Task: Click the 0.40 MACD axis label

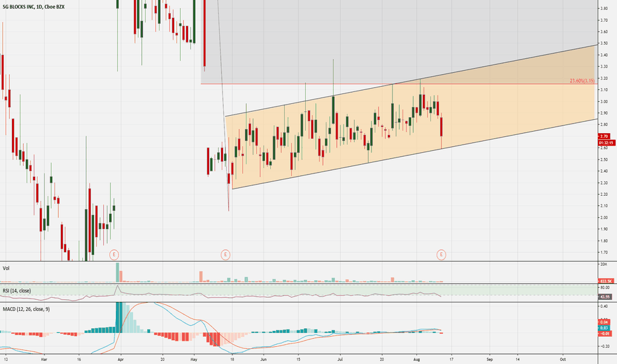Action: pos(604,306)
